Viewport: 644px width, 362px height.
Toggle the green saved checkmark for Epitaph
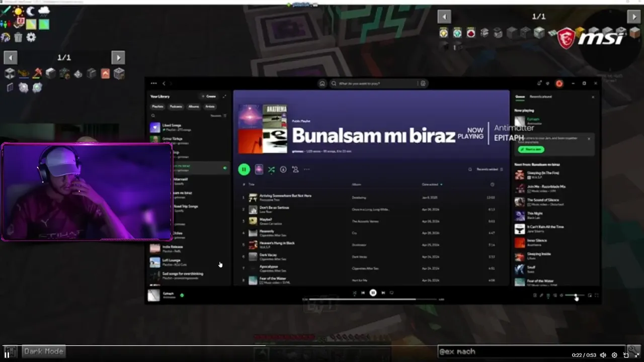182,295
